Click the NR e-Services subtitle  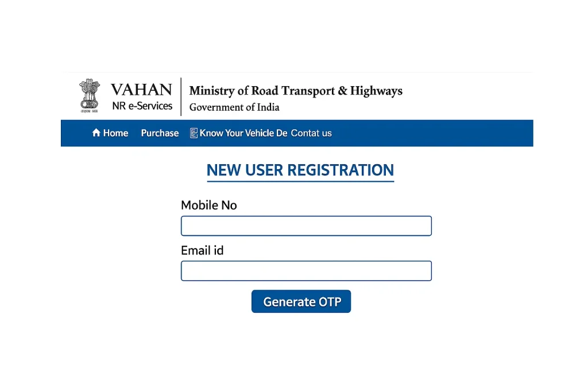click(142, 106)
